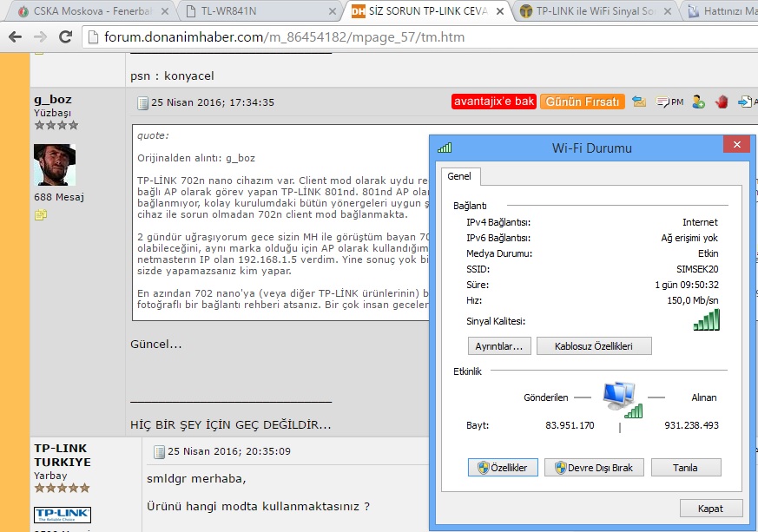Close the SİZ SORUN TP-LINK tab
This screenshot has height=532, width=758.
(x=500, y=11)
